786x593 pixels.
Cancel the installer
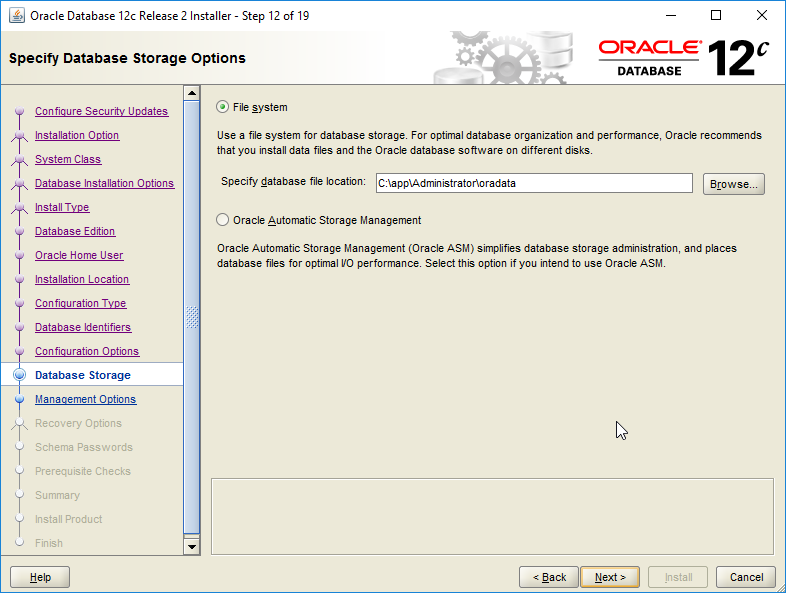coord(746,577)
